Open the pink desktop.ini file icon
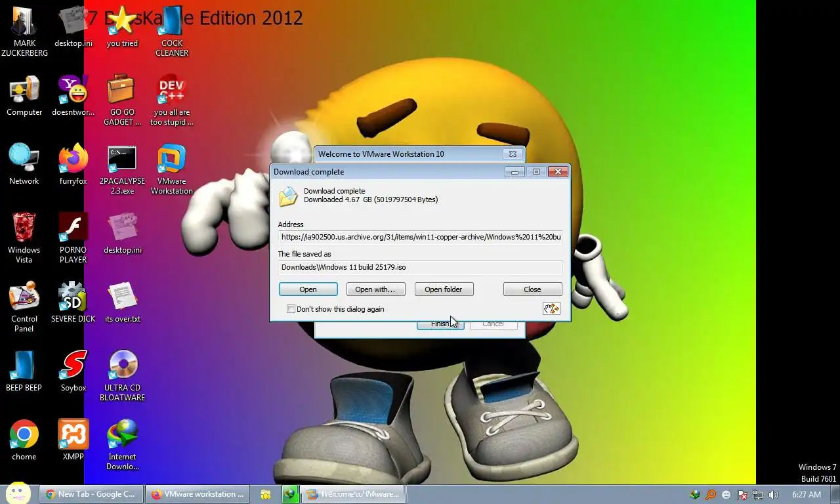The width and height of the screenshot is (840, 504). (123, 234)
